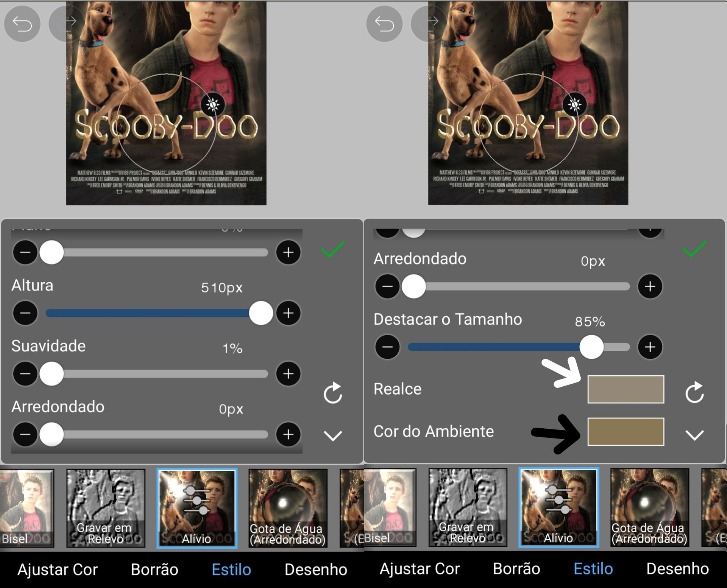Choose Gota de Água (Arredondado) in right screen
727x588 pixels.
[x=650, y=507]
